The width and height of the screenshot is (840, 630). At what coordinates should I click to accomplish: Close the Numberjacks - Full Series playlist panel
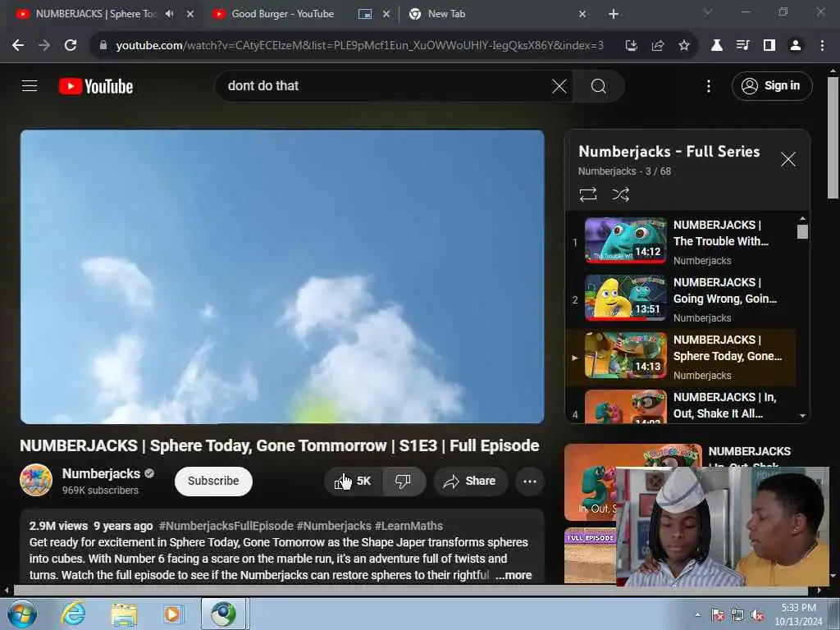787,159
